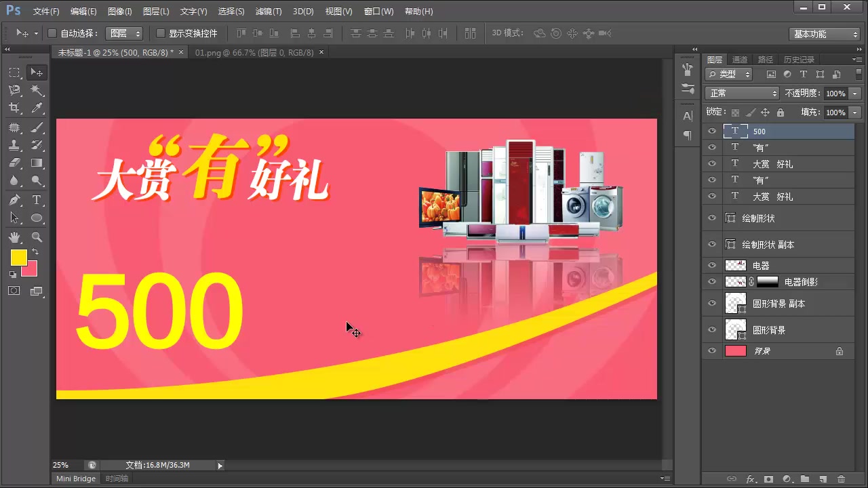Open the 基本功能 workspace dropdown

pyautogui.click(x=825, y=33)
